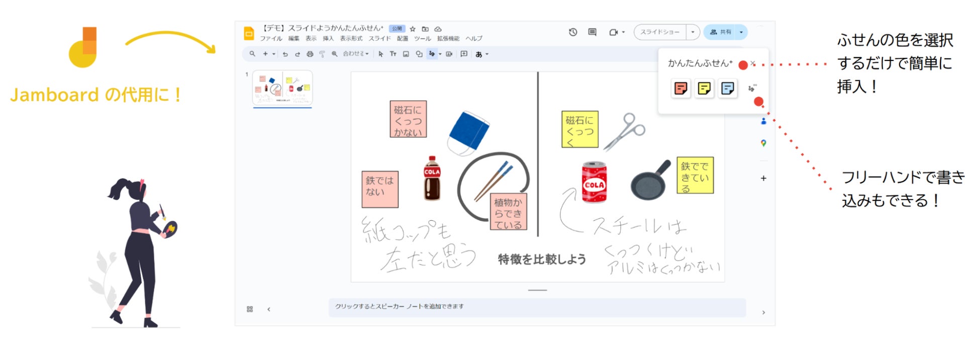Screen dimensions: 980x340
Task: Click the 共有 share button
Action: pyautogui.click(x=720, y=32)
